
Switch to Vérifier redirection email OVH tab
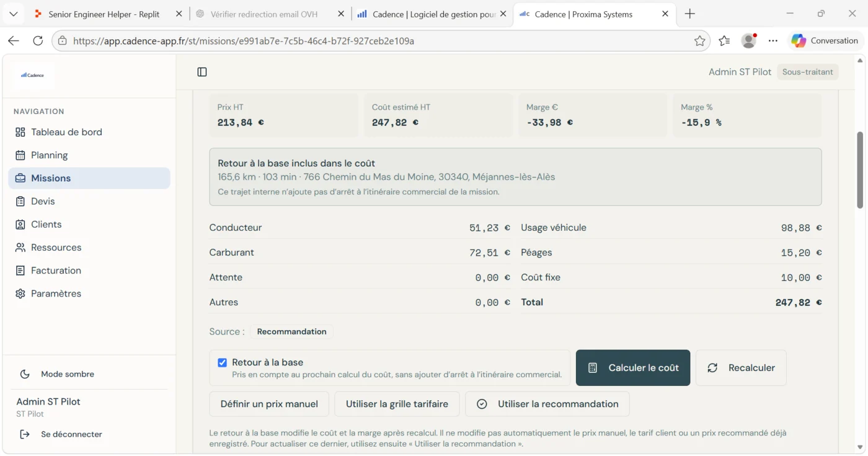[264, 14]
